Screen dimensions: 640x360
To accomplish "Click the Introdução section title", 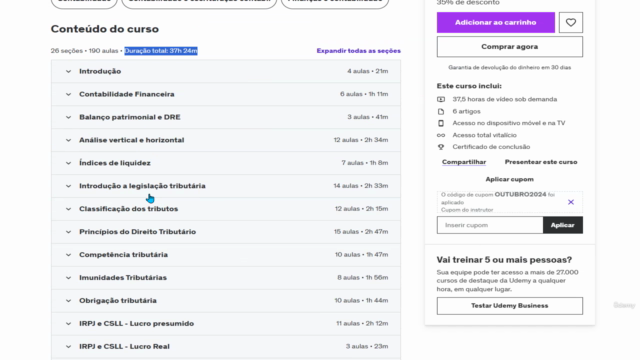I will [100, 71].
